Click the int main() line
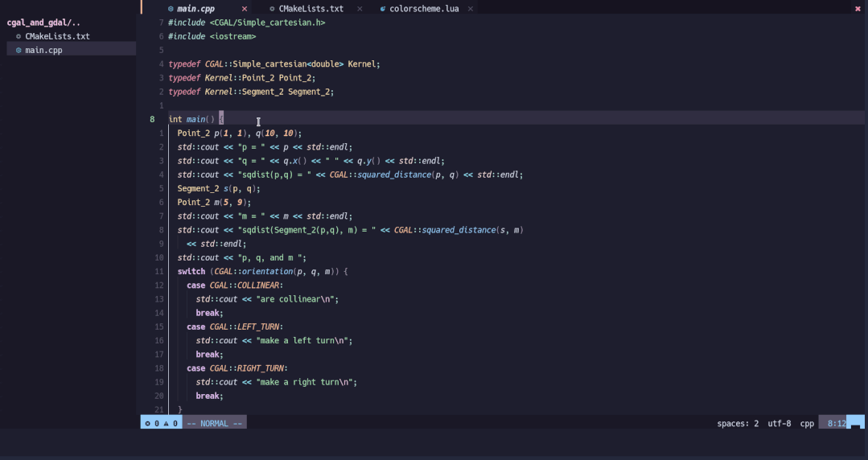Viewport: 868px width, 460px height. tap(196, 120)
